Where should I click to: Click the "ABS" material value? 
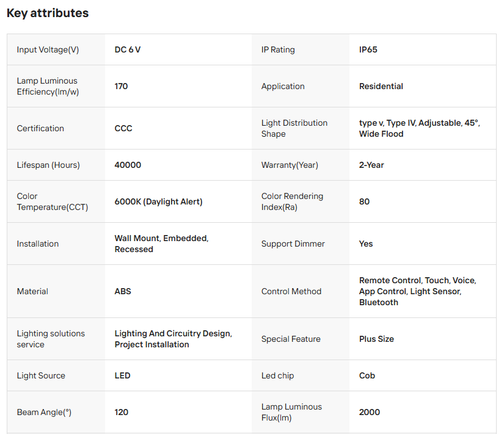(123, 291)
